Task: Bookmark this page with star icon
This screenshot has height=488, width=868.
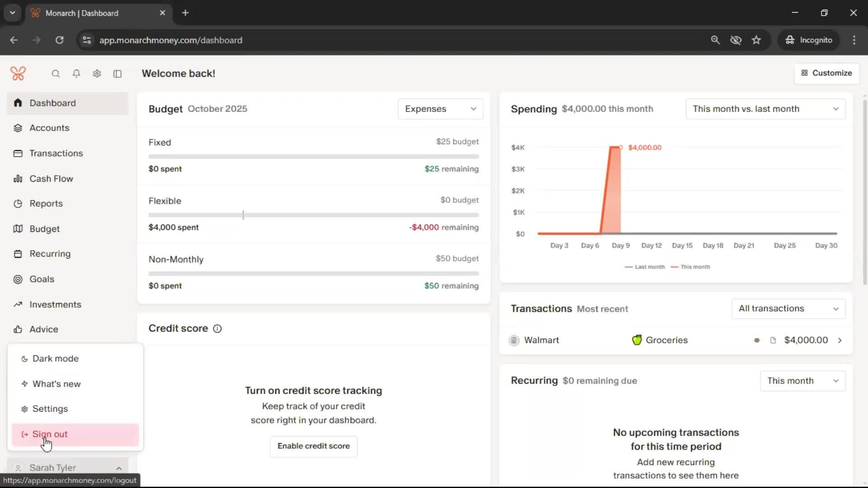Action: (x=756, y=40)
